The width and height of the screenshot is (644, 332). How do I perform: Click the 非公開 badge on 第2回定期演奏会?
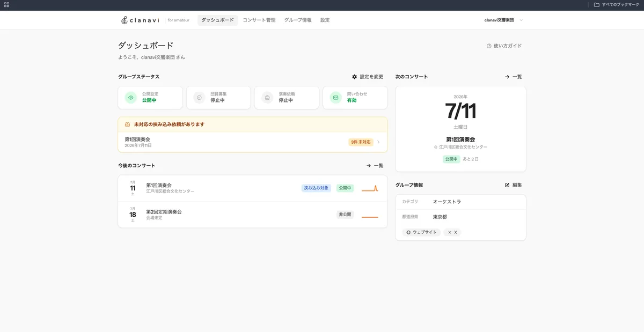[x=345, y=215]
